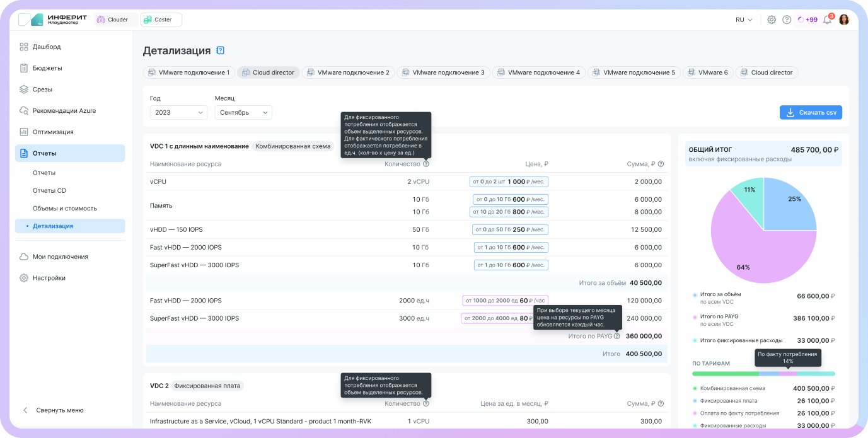Switch to the Coster app button
868x438 pixels.
161,20
